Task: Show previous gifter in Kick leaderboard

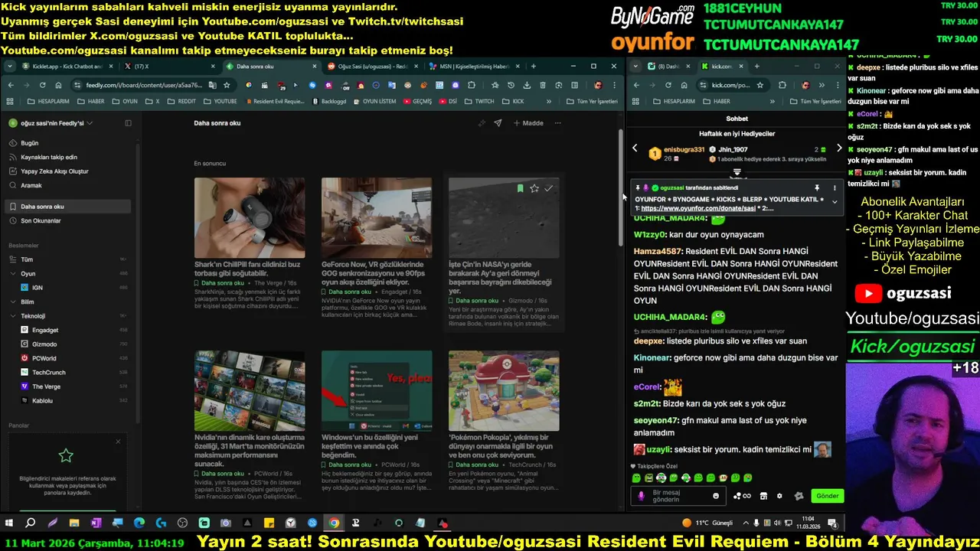Action: [635, 148]
